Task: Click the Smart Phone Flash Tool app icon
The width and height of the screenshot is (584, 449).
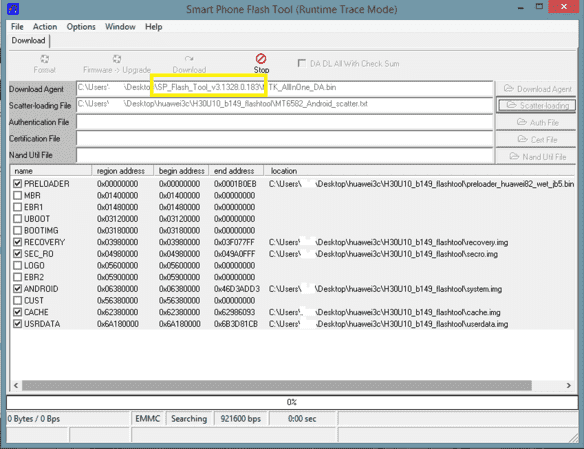Action: 13,9
